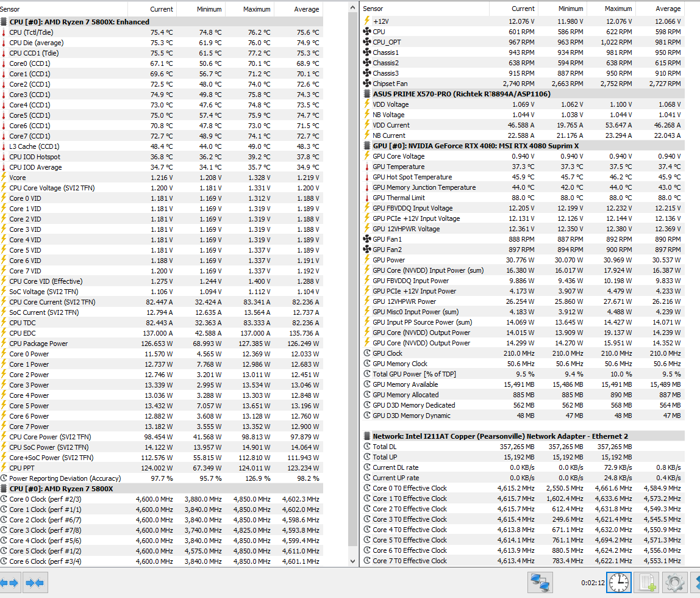700x598 pixels.
Task: Click 137.000 A current value of CPU EDC
Action: 157,333
